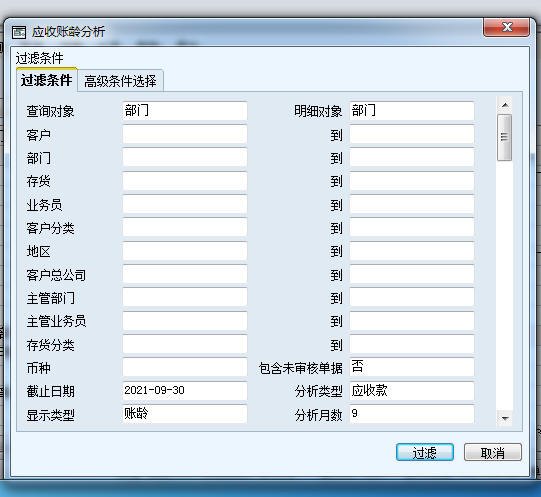Click the scrollbar up arrow
Screen dimensions: 541x497
point(505,105)
